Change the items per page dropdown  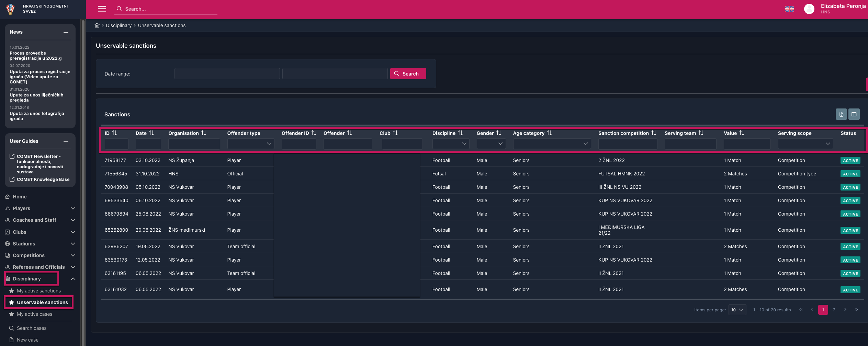click(737, 310)
